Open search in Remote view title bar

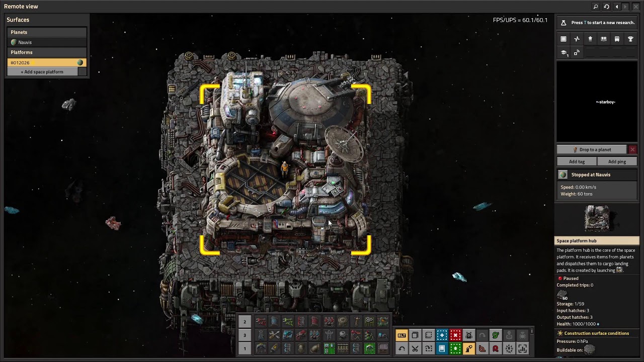(x=596, y=7)
